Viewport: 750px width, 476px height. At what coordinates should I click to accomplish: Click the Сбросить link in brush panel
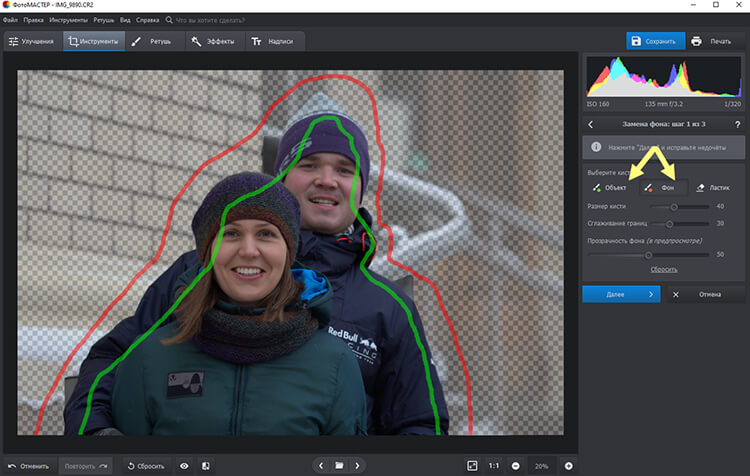[x=664, y=269]
